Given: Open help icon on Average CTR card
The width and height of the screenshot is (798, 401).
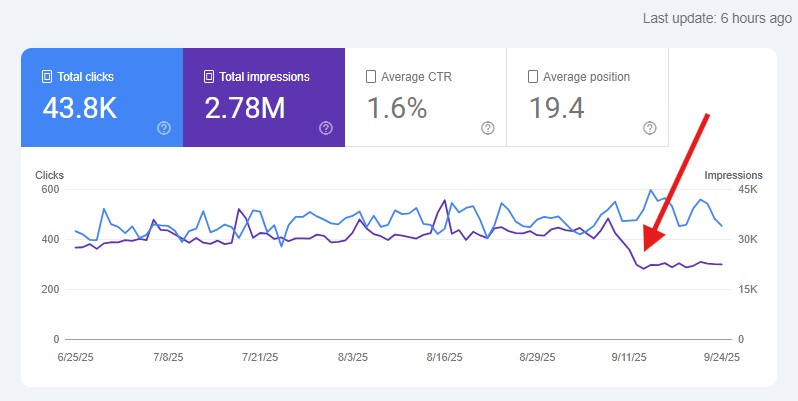Looking at the screenshot, I should [x=488, y=128].
